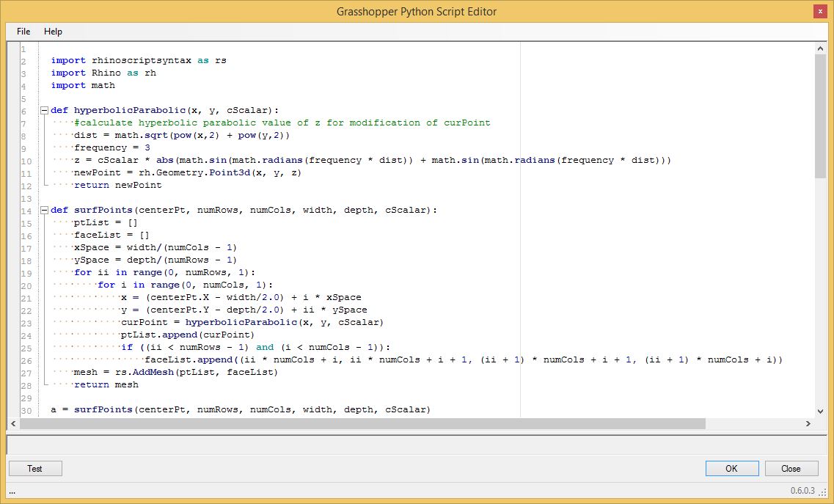
Task: Click the "for i in range" line
Action: [x=185, y=285]
